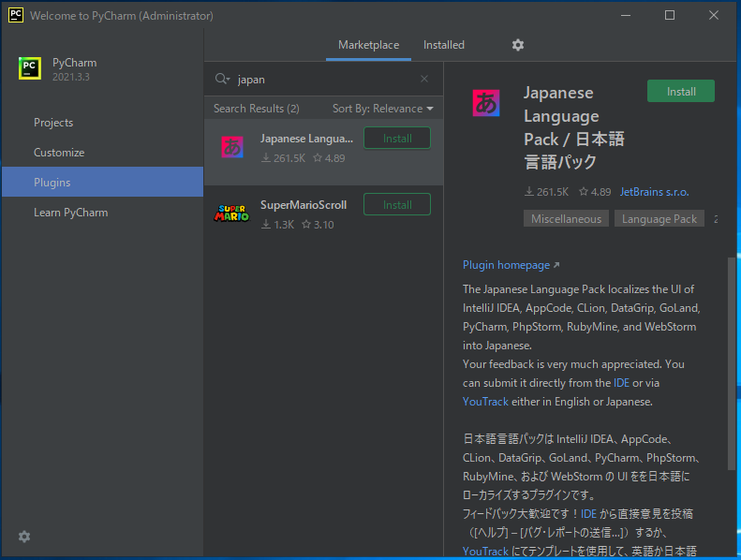Image resolution: width=741 pixels, height=560 pixels.
Task: Click the SuperMarioScroll plugin icon
Action: (231, 214)
